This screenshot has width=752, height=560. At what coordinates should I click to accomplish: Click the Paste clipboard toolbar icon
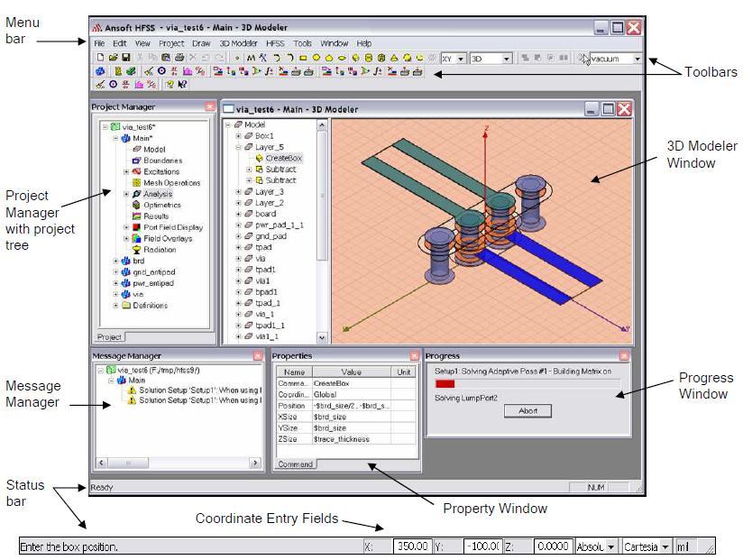[x=166, y=58]
